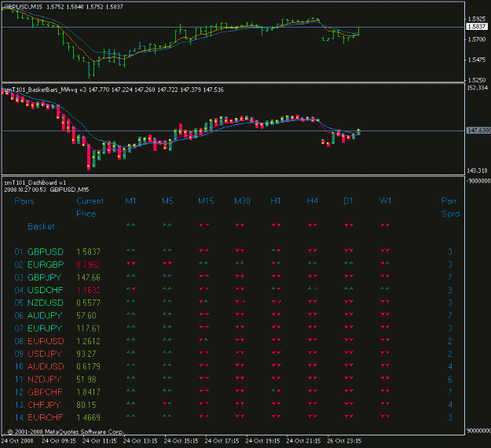
Task: Click the Pairs column header
Action: 24,201
